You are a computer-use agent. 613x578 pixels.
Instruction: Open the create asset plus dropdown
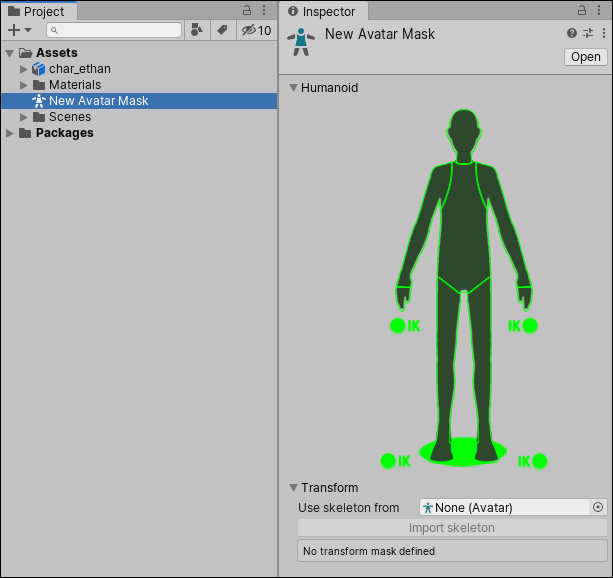[20, 30]
